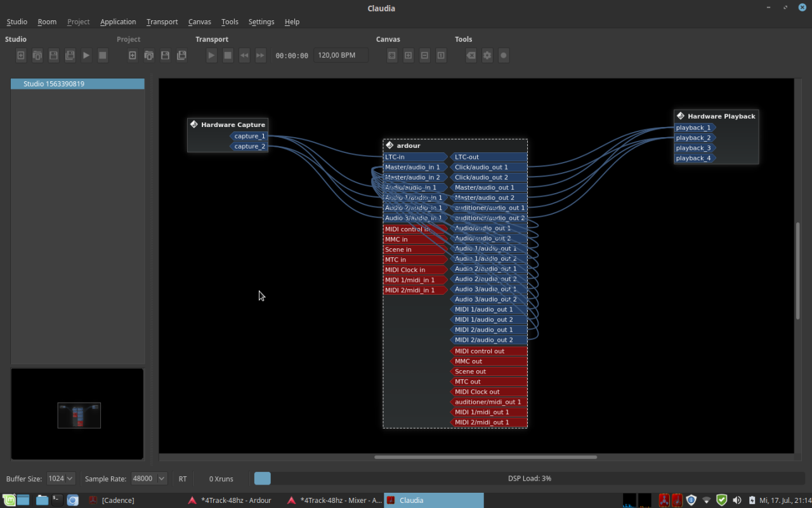Zoom out on the canvas
The height and width of the screenshot is (508, 812).
[x=424, y=56]
